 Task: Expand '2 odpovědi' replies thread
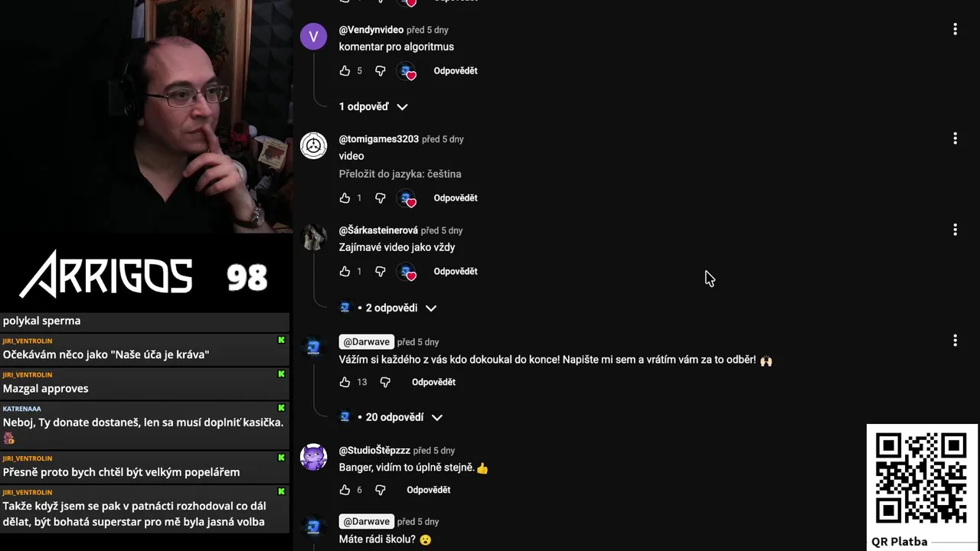(x=388, y=308)
